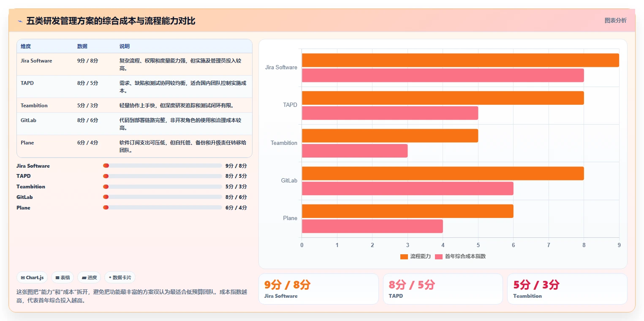Click GitLab orange 流程能力 bar
The image size is (644, 321).
[x=443, y=174]
